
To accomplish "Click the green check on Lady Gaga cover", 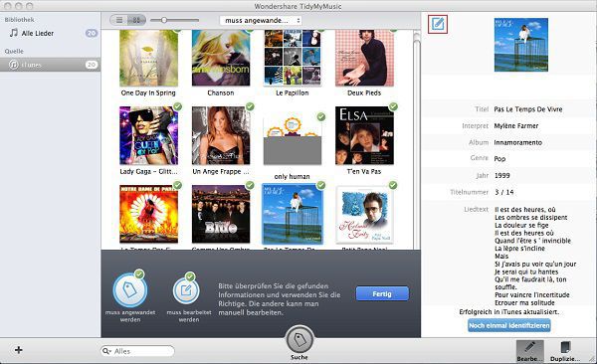I will click(177, 106).
